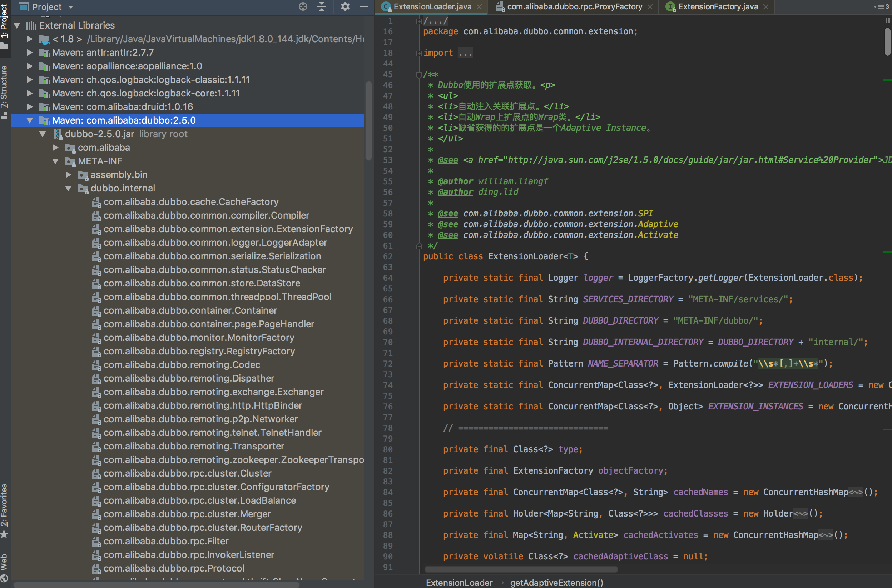892x588 pixels.
Task: Click file icon for remoting.Codec
Action: pos(96,365)
